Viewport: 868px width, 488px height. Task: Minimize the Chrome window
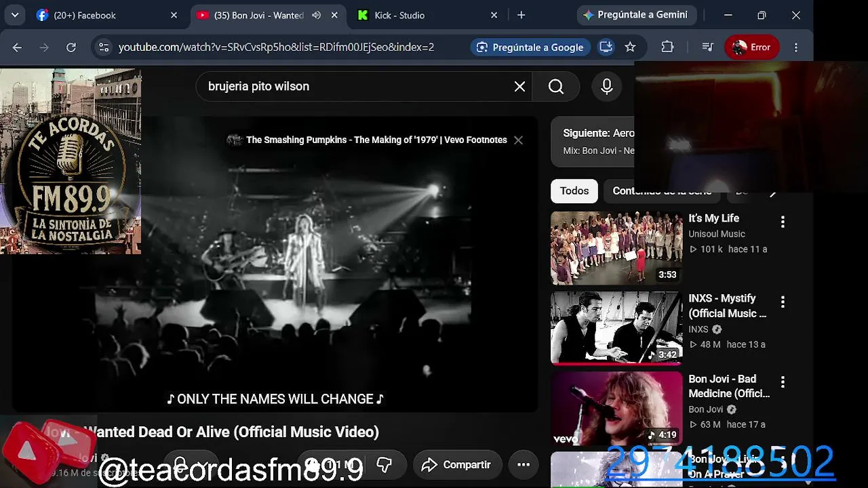[728, 15]
